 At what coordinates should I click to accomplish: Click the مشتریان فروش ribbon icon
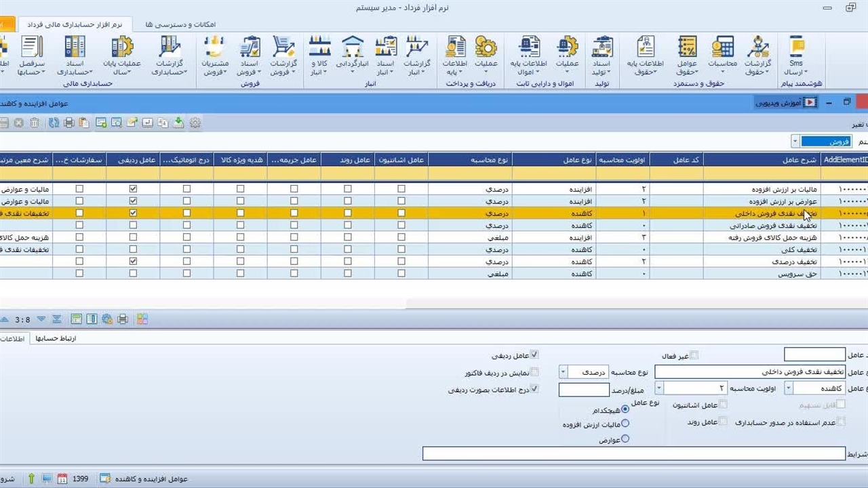pos(214,56)
